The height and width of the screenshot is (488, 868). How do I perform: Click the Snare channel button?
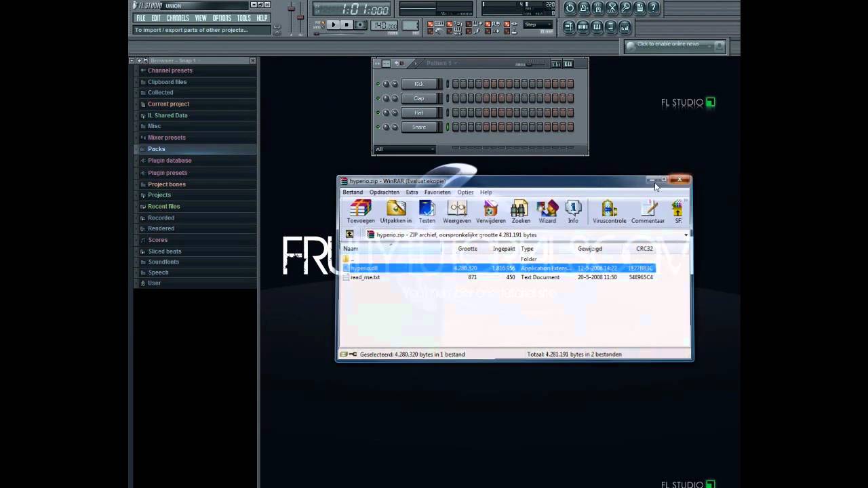click(419, 127)
